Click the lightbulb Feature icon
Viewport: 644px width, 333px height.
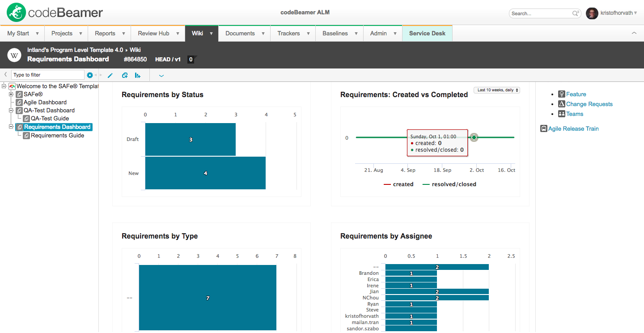tap(562, 94)
